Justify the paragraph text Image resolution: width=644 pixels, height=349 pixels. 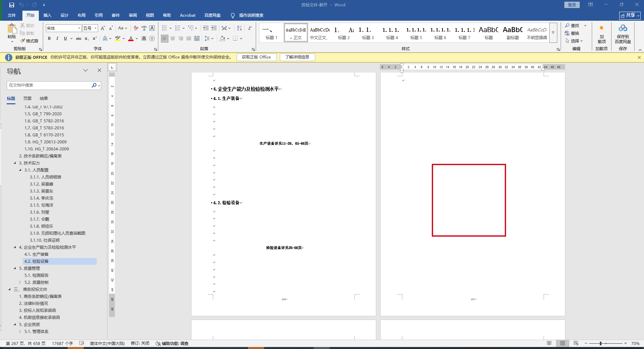pos(189,38)
